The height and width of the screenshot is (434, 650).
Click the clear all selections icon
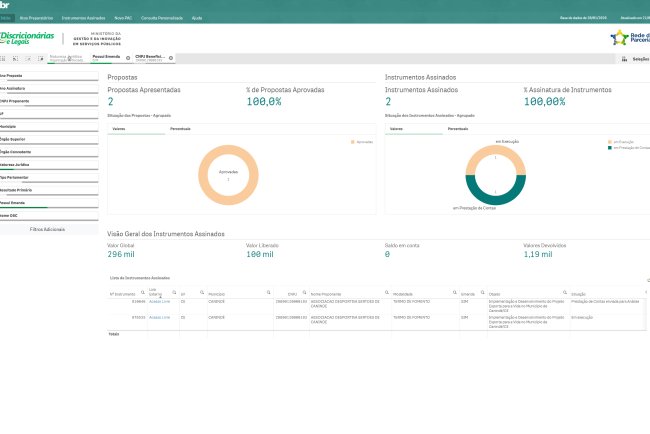point(41,59)
